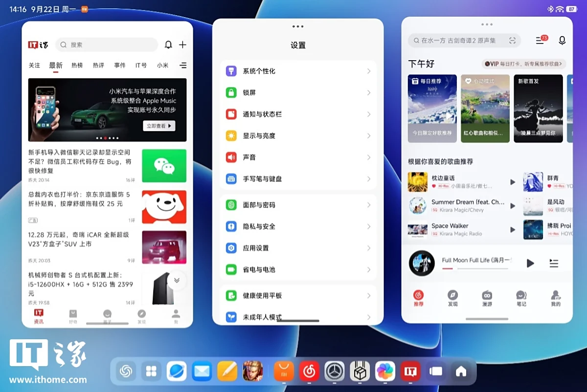Play the Space Walker song
Image resolution: width=587 pixels, height=392 pixels.
513,230
